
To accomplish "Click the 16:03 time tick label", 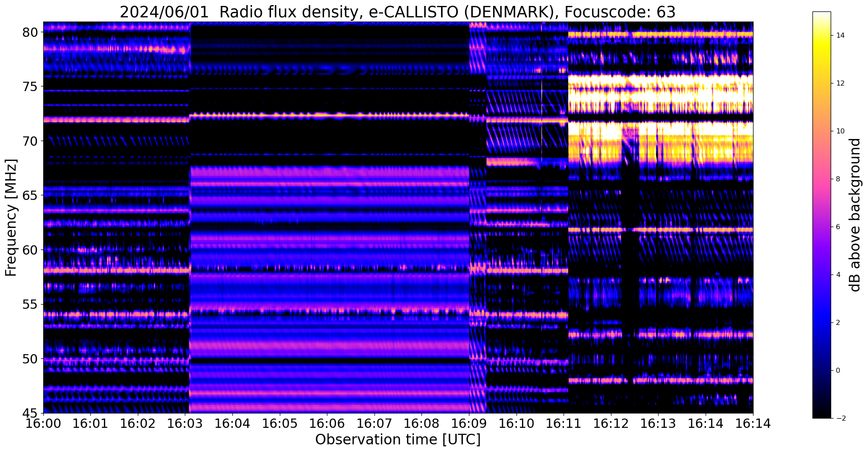I will click(x=185, y=423).
